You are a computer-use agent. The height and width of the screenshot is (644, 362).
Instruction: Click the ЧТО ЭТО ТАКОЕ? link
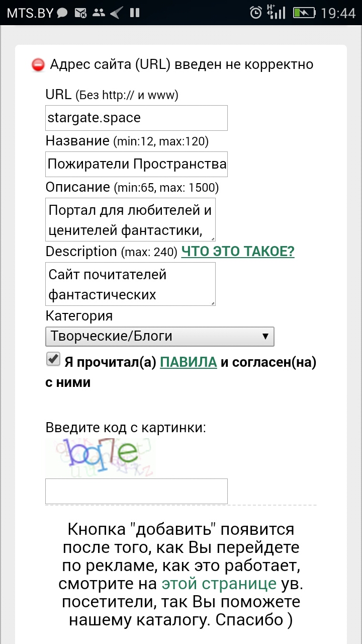(x=237, y=252)
